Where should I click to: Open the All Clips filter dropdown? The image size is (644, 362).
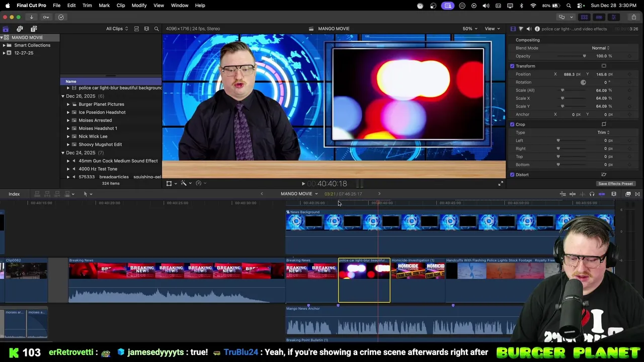point(117,29)
